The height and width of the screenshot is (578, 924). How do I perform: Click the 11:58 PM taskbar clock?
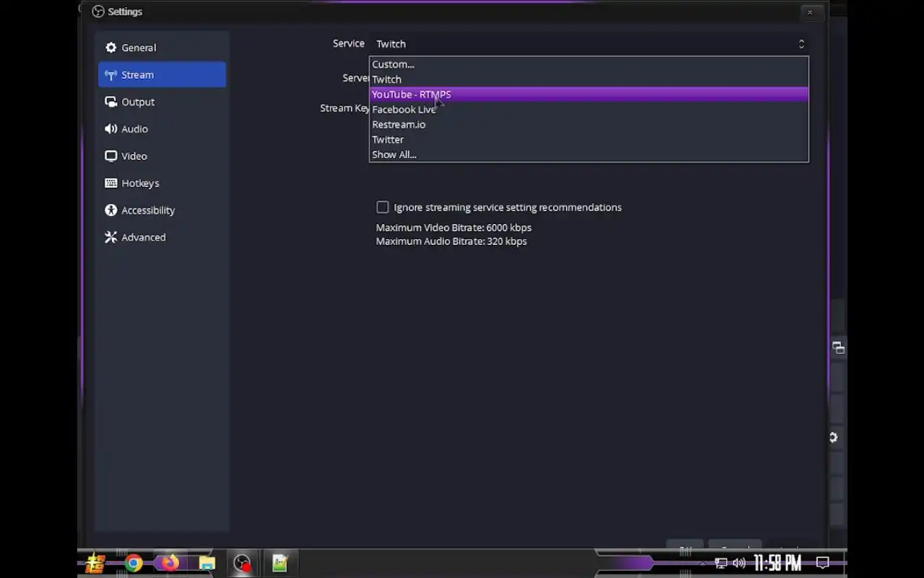tap(777, 563)
